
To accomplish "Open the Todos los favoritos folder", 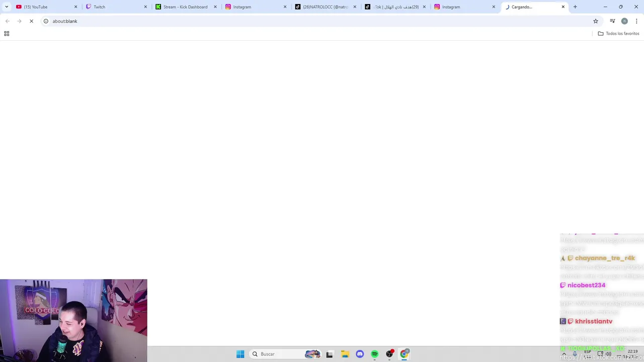I will (x=618, y=34).
